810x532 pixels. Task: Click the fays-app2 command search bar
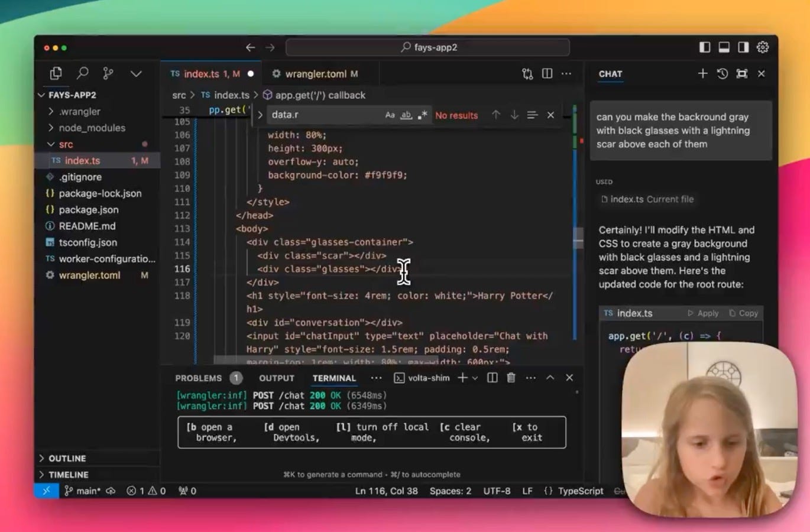(427, 47)
